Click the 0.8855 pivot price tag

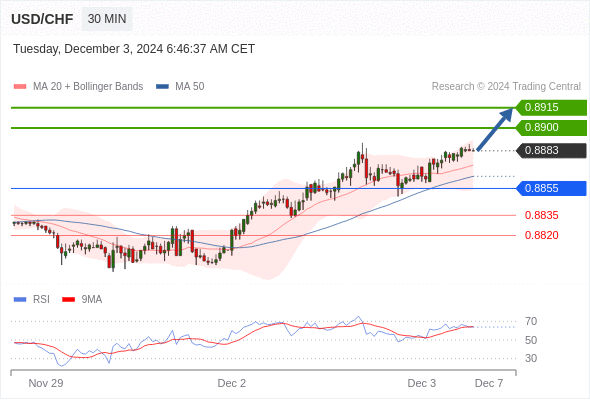coord(551,189)
